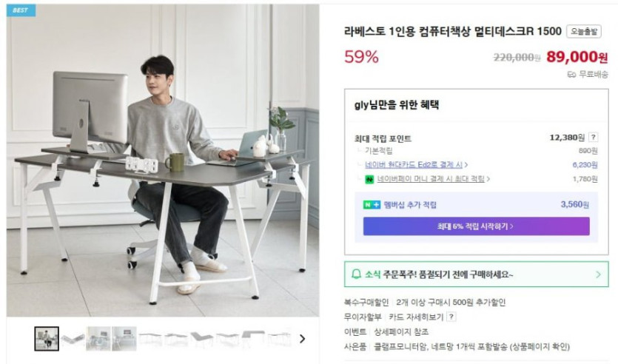The width and height of the screenshot is (618, 364).
Task: Click the green Naver Pay N icon
Action: (x=369, y=179)
